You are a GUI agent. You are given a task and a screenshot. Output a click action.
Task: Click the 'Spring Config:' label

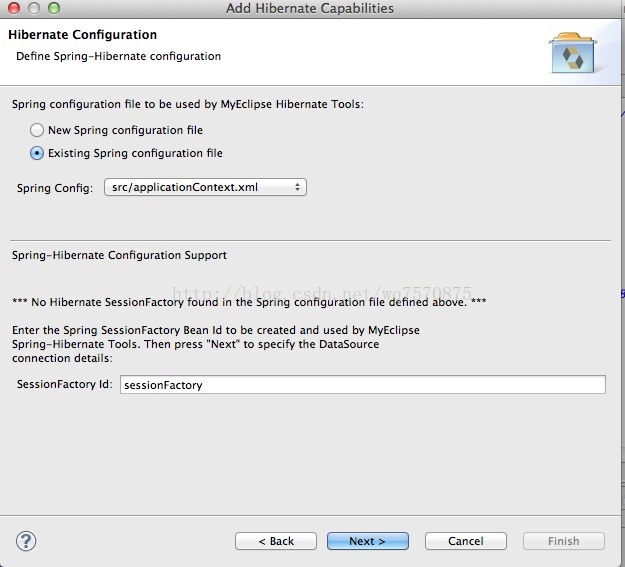pos(55,188)
